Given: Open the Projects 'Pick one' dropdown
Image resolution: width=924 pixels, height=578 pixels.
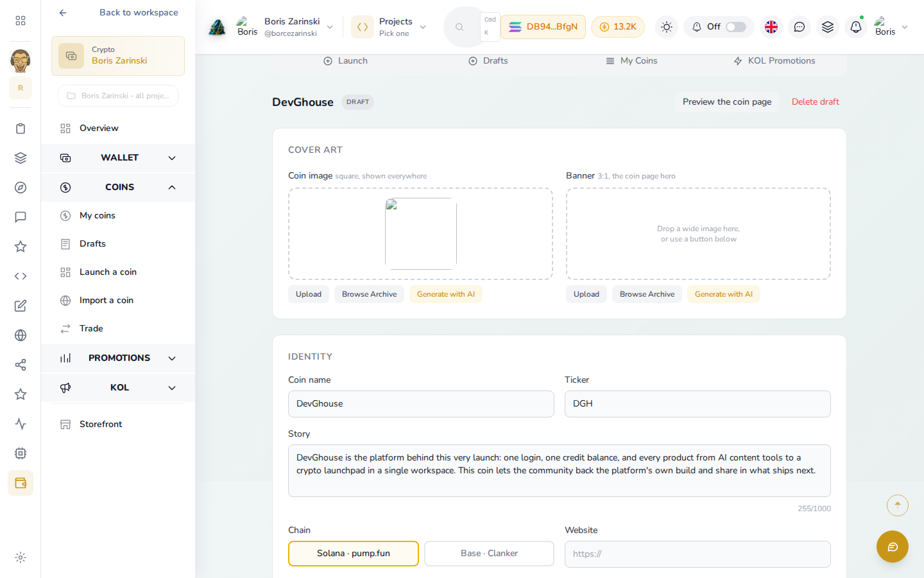Looking at the screenshot, I should coord(389,27).
